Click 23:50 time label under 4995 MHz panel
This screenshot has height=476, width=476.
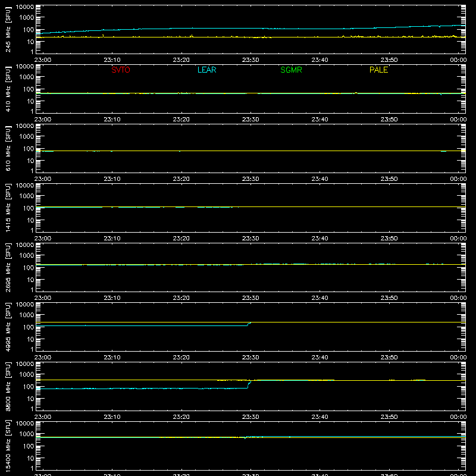click(389, 358)
